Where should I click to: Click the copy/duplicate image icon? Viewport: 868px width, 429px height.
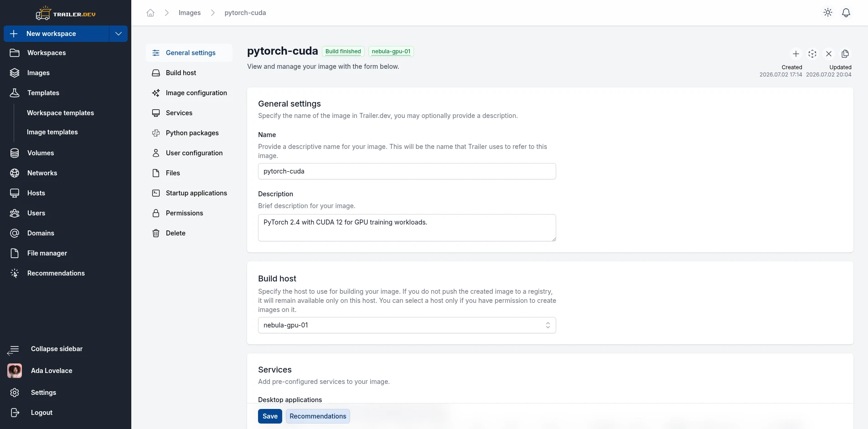point(845,54)
